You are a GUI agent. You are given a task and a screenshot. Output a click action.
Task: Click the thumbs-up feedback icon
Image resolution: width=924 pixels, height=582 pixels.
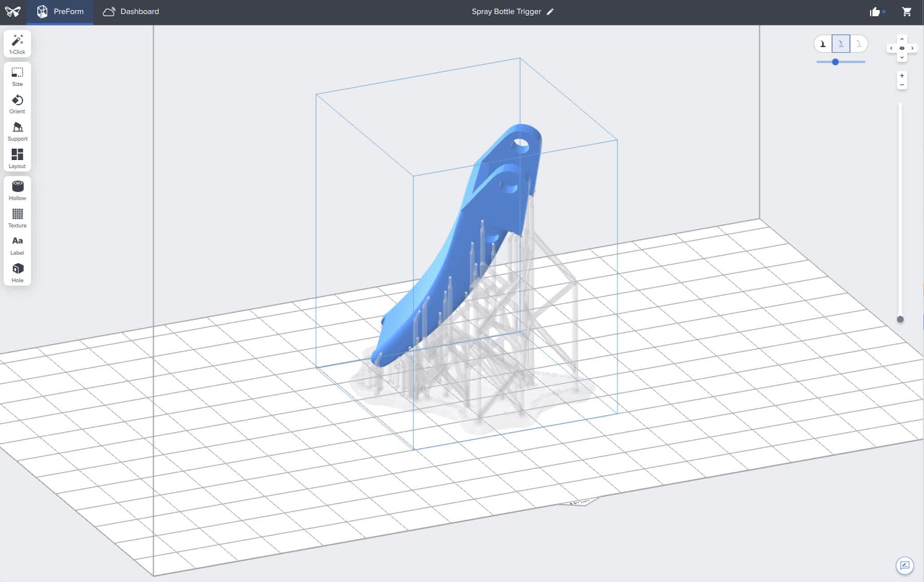875,12
